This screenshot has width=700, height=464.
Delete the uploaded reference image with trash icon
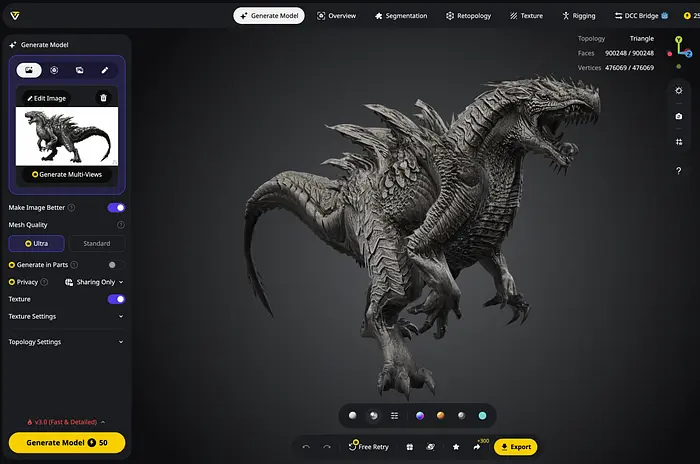pyautogui.click(x=103, y=98)
